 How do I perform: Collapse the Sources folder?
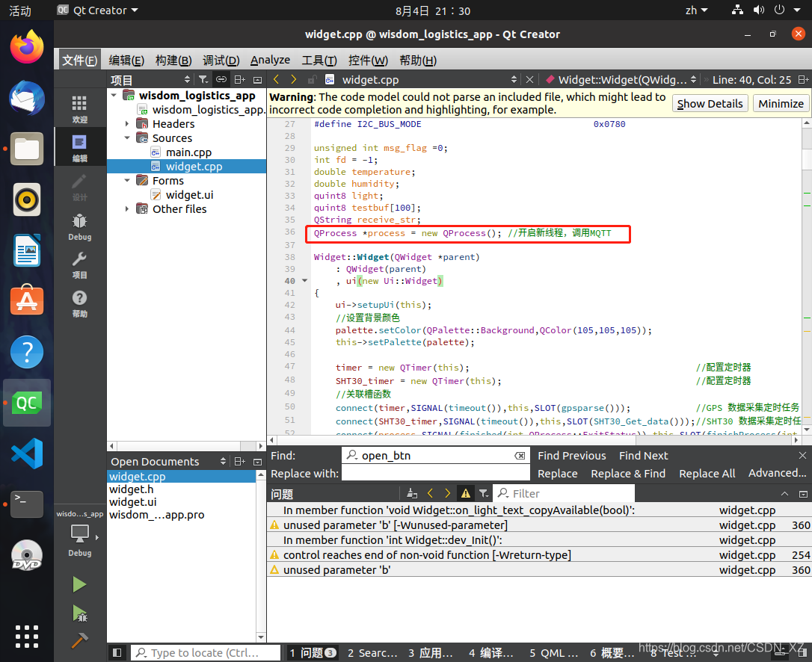click(x=127, y=137)
